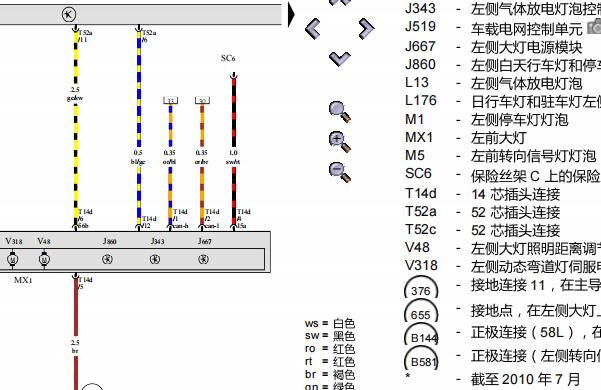Select the bl/ge 0.5 wire label
The height and width of the screenshot is (390, 601).
138,157
